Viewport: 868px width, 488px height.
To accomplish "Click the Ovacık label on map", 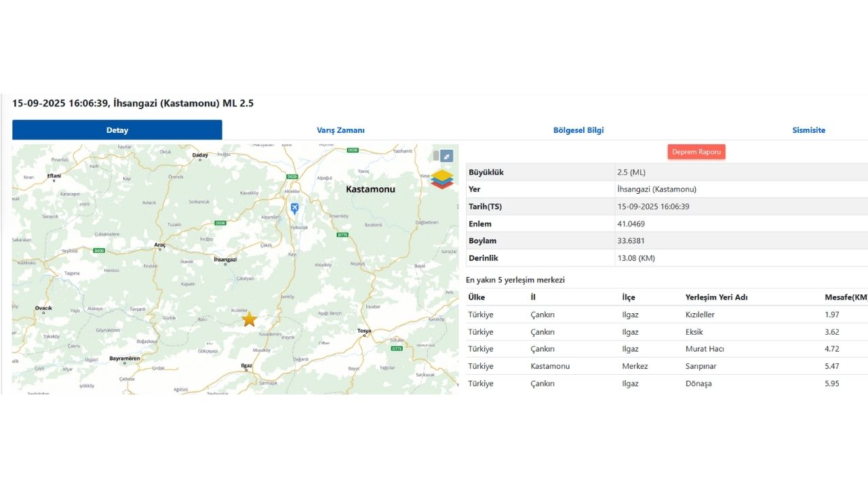I will click(43, 308).
